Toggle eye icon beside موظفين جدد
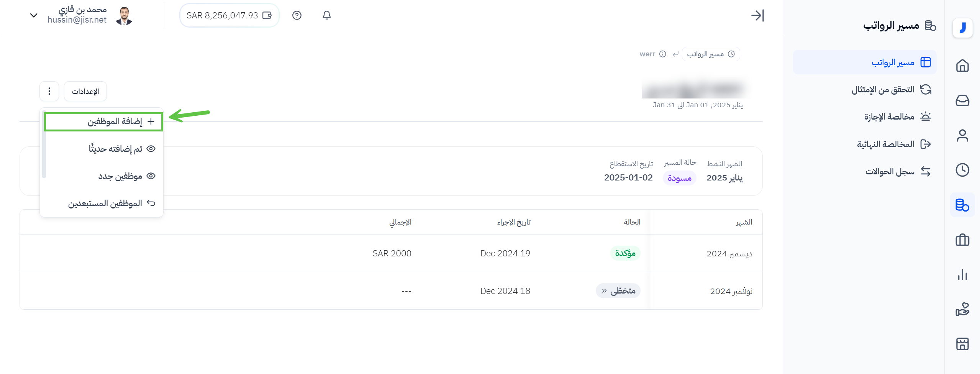This screenshot has width=980, height=374. (151, 176)
